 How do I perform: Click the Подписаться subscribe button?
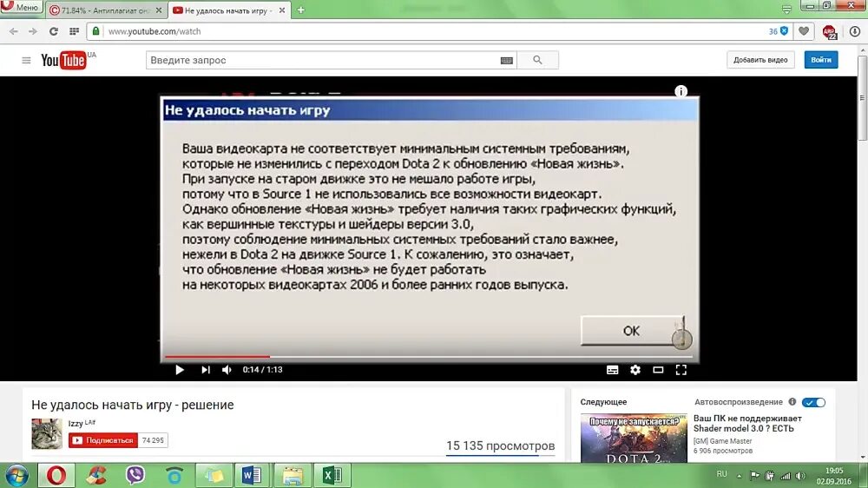click(x=103, y=440)
